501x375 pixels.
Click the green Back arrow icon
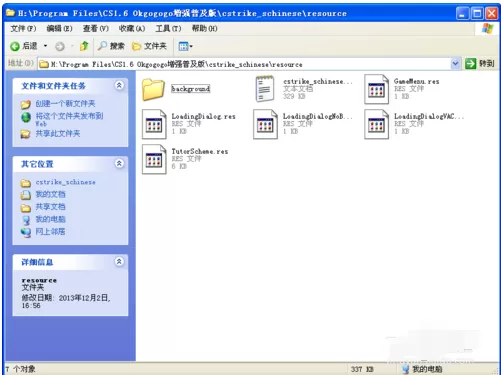click(15, 46)
